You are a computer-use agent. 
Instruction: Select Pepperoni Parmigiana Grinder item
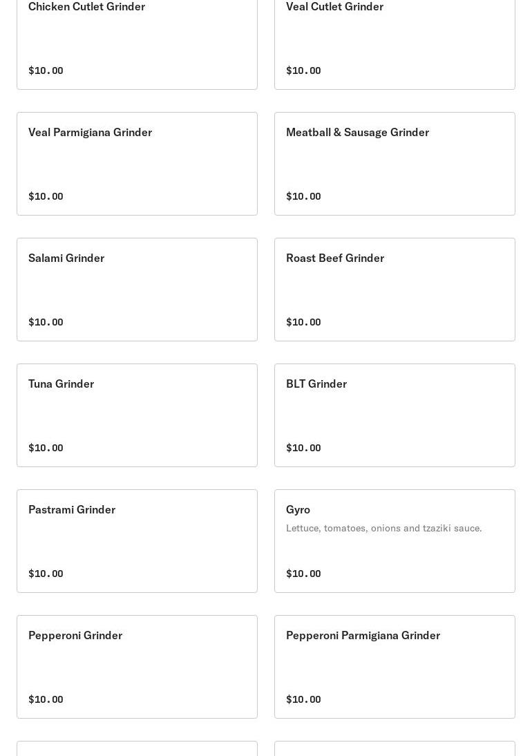(395, 666)
